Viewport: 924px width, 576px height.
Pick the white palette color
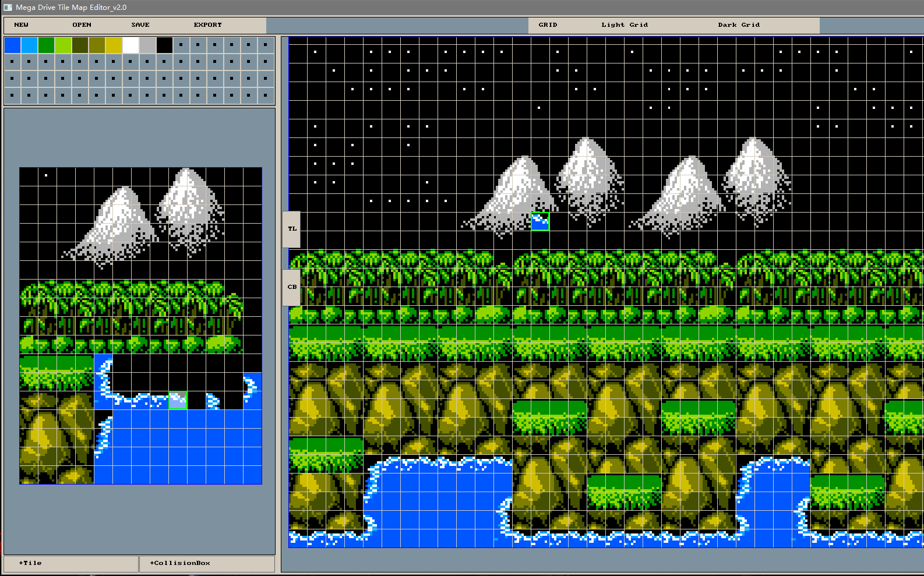131,45
